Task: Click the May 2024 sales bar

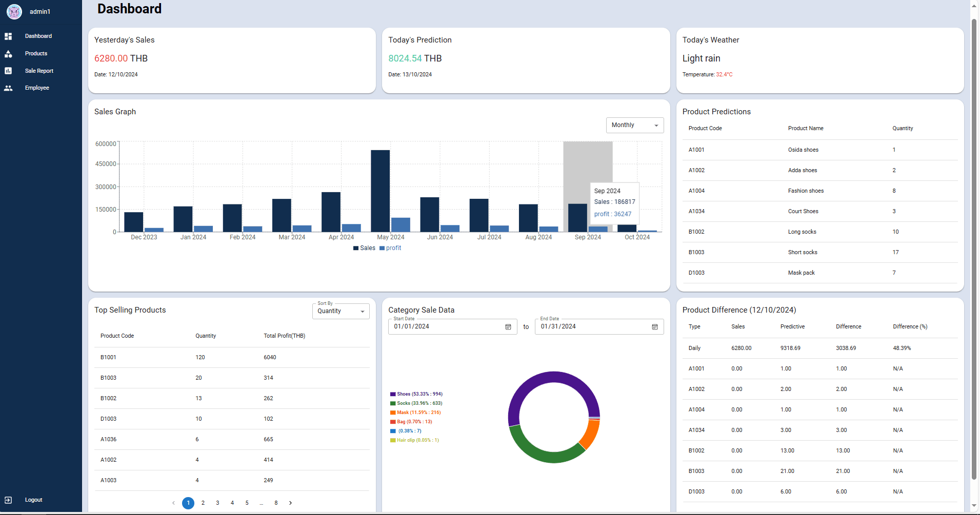Action: click(x=380, y=191)
